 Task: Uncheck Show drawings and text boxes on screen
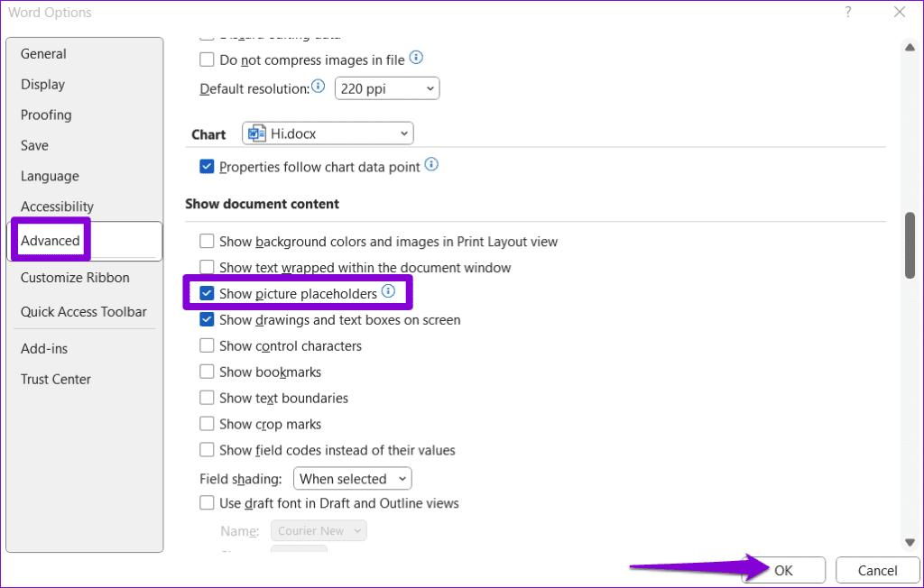click(x=207, y=319)
